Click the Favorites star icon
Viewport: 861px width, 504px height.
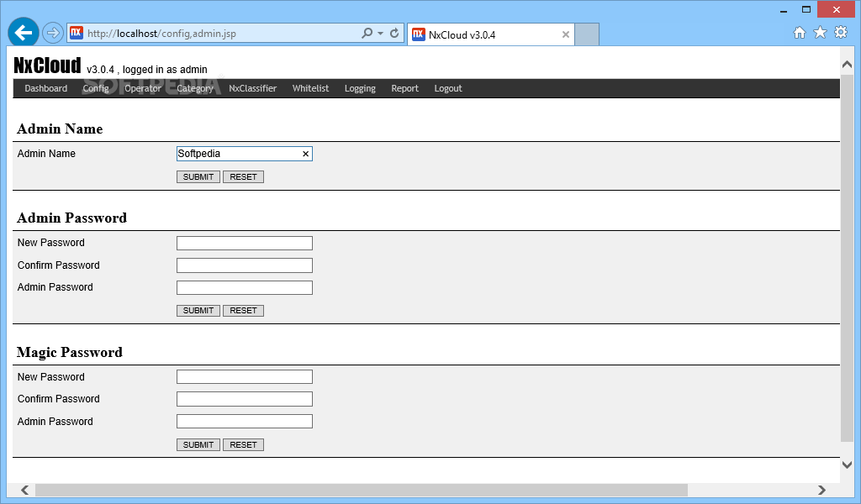[820, 33]
